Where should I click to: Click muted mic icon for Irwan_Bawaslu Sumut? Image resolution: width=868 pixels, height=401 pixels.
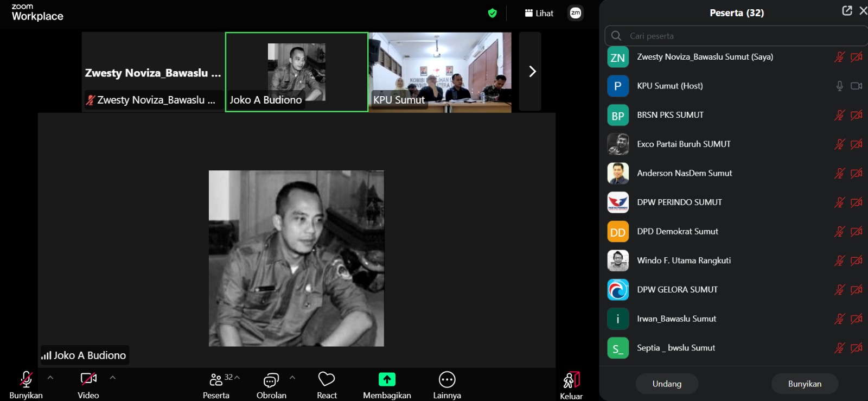(839, 319)
